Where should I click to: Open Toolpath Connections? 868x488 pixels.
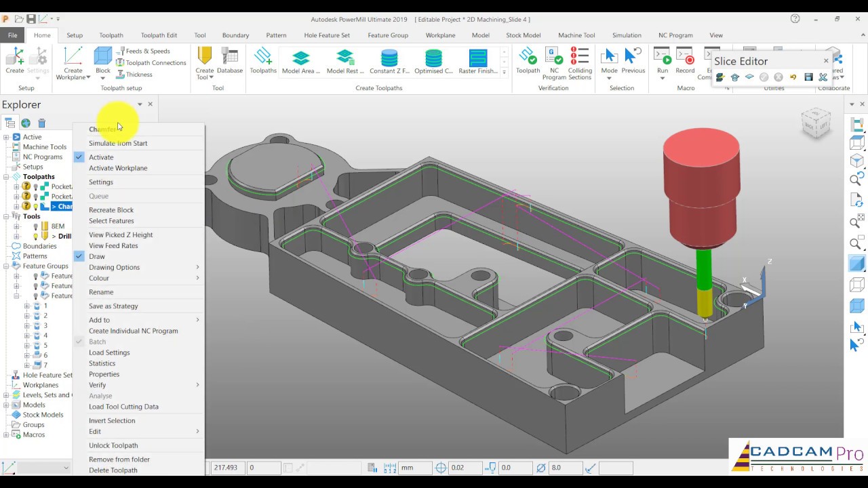pyautogui.click(x=151, y=62)
